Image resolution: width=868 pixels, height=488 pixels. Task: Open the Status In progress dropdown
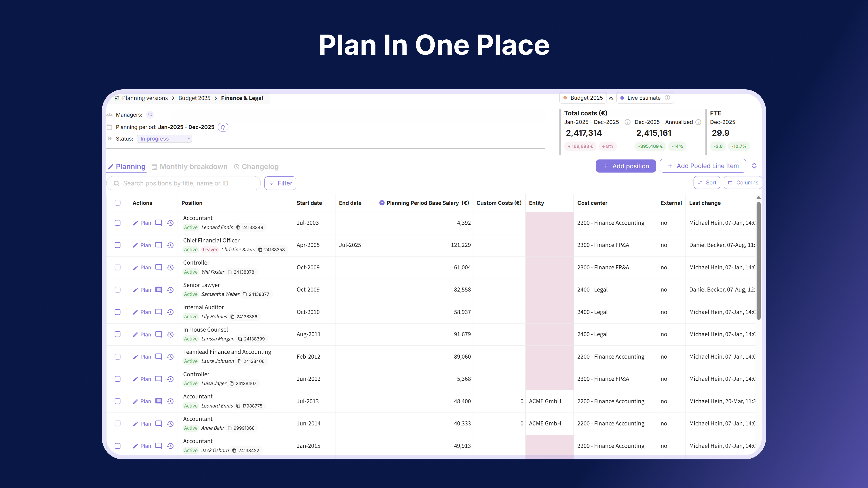(x=164, y=139)
